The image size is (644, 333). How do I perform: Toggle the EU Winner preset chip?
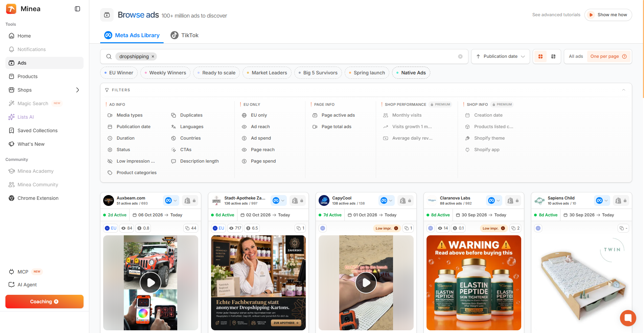click(119, 73)
